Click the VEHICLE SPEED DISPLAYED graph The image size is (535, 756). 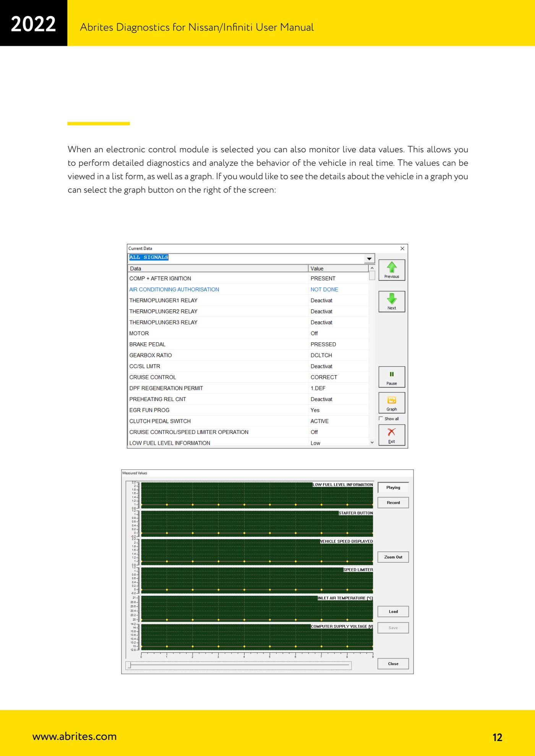[257, 552]
